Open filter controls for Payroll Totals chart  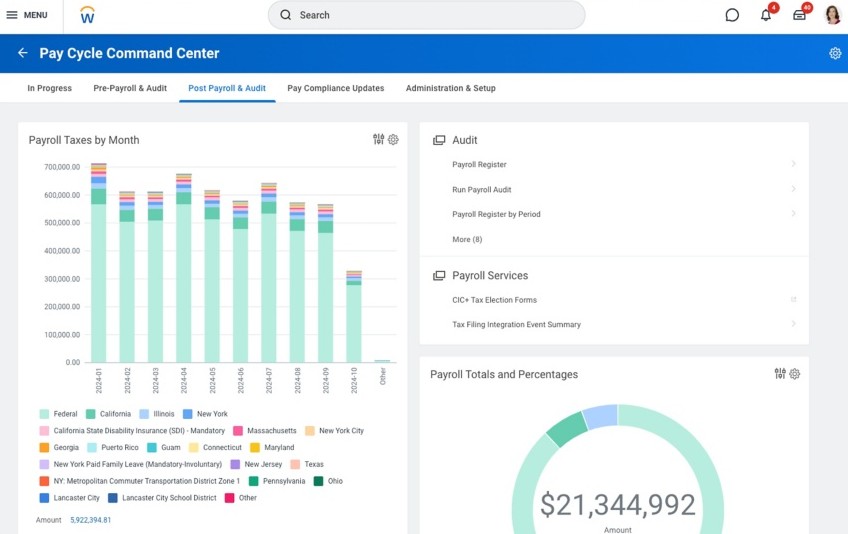coord(780,374)
